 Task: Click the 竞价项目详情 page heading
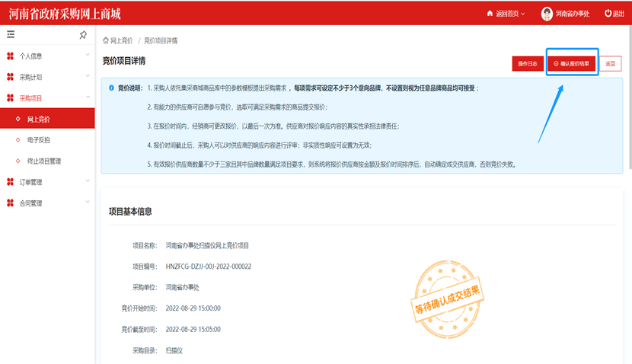coord(124,61)
